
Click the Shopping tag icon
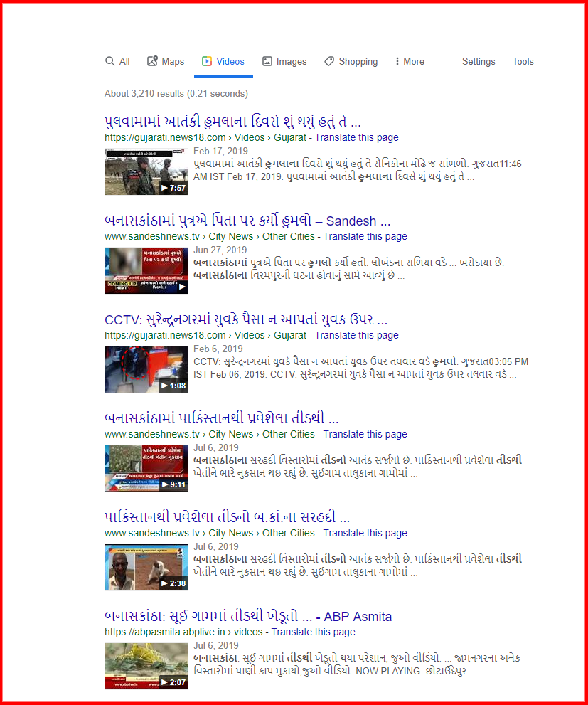coord(329,61)
